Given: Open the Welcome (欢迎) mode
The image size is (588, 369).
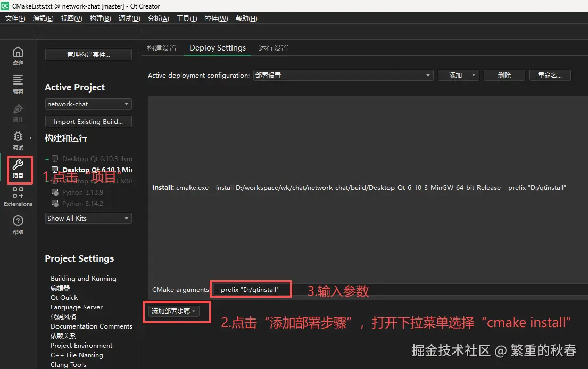Looking at the screenshot, I should click(18, 56).
